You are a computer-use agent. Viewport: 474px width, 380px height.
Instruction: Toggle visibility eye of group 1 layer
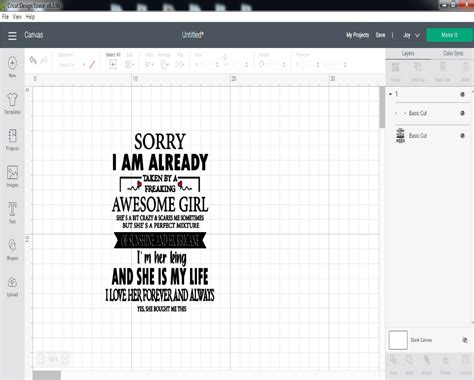pos(462,94)
